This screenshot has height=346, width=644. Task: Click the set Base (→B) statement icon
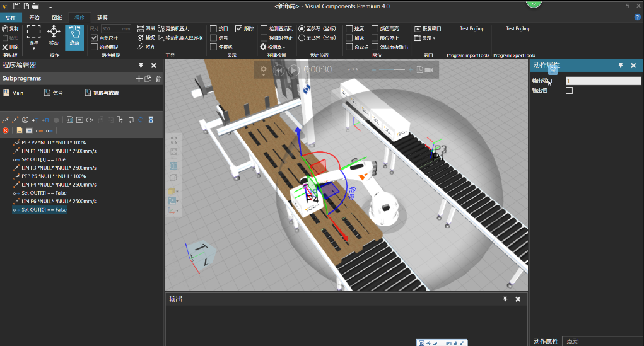coord(45,120)
